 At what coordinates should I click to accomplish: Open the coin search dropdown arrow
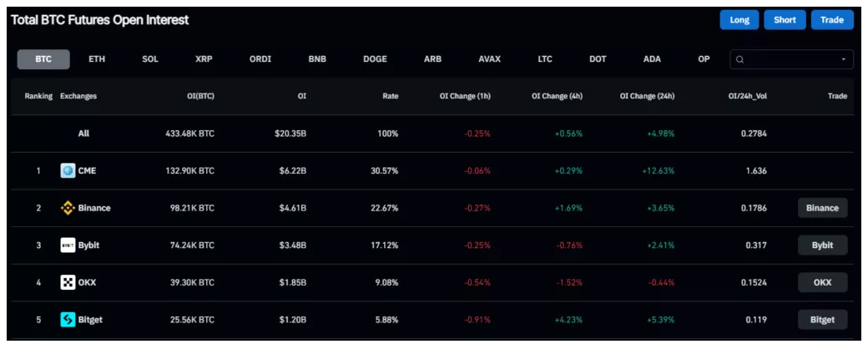point(843,59)
